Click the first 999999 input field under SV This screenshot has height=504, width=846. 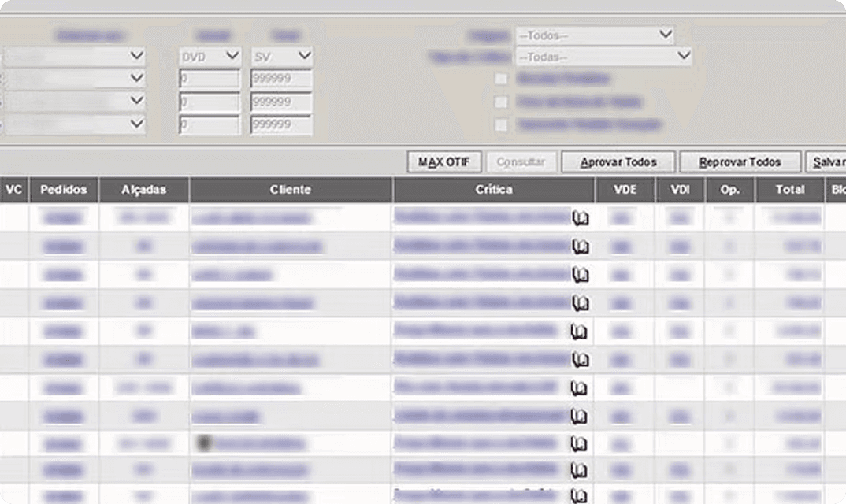[x=281, y=80]
